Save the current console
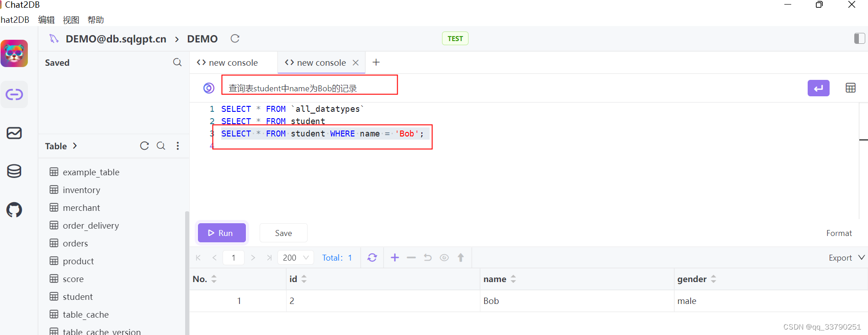This screenshot has width=868, height=335. click(283, 233)
